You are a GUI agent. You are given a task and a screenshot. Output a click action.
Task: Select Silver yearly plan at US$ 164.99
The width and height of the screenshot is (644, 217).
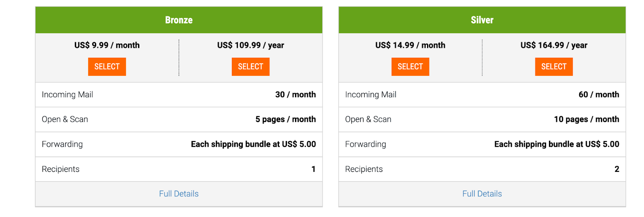[x=554, y=67]
